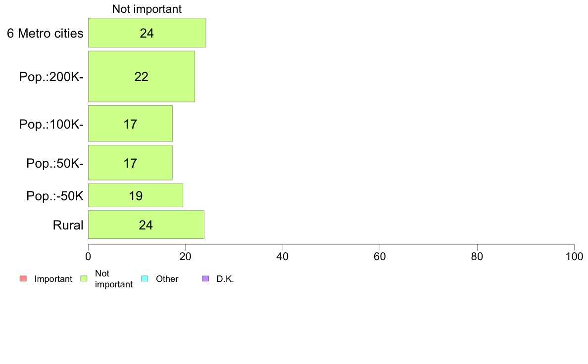Click the Not important legend label
This screenshot has height=364, width=588.
[x=114, y=279]
